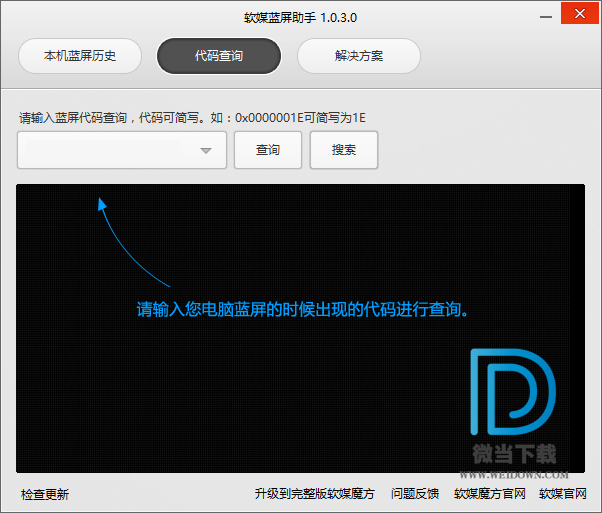This screenshot has height=513, width=602.
Task: Open the 问题反馈 link
Action: click(x=415, y=493)
